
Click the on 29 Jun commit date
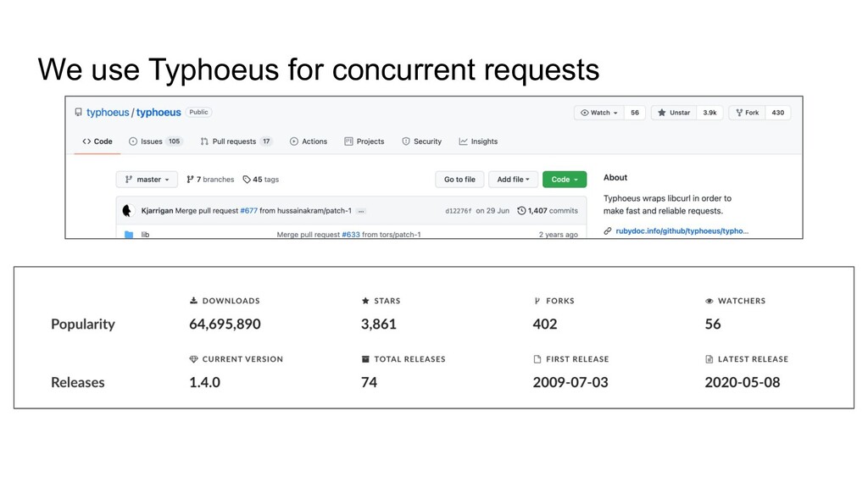click(x=492, y=211)
